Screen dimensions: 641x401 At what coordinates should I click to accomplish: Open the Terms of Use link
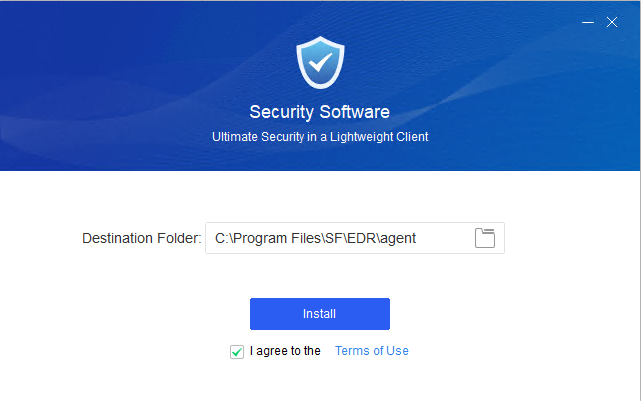pyautogui.click(x=372, y=351)
